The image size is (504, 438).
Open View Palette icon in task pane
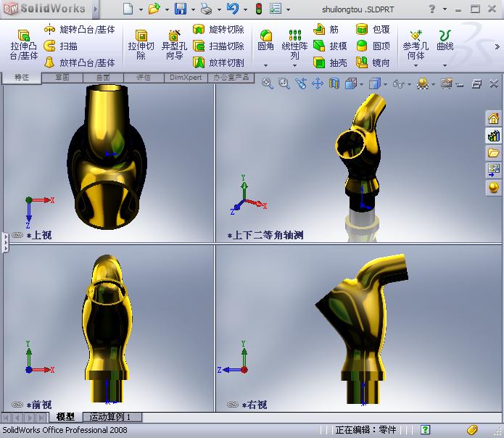pos(493,170)
